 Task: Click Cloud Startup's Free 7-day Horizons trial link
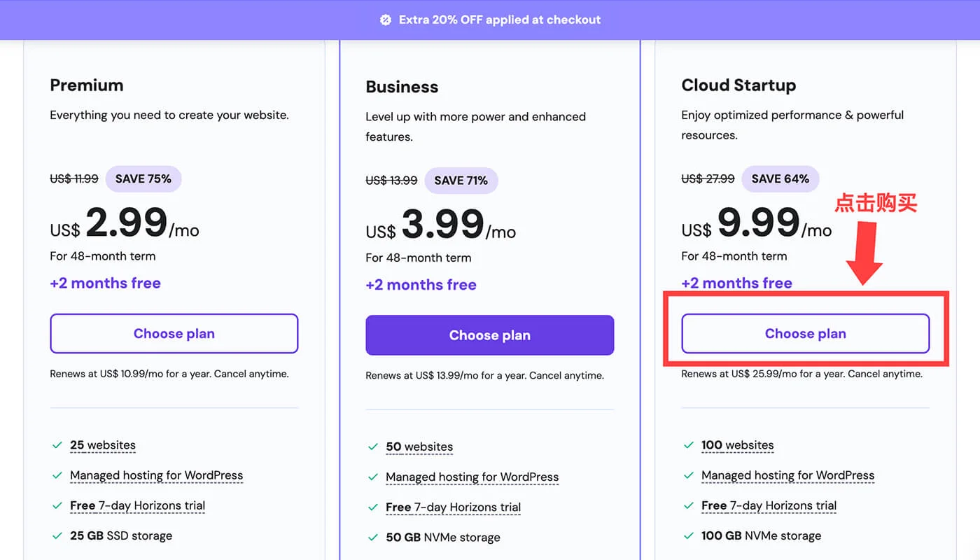coord(769,505)
